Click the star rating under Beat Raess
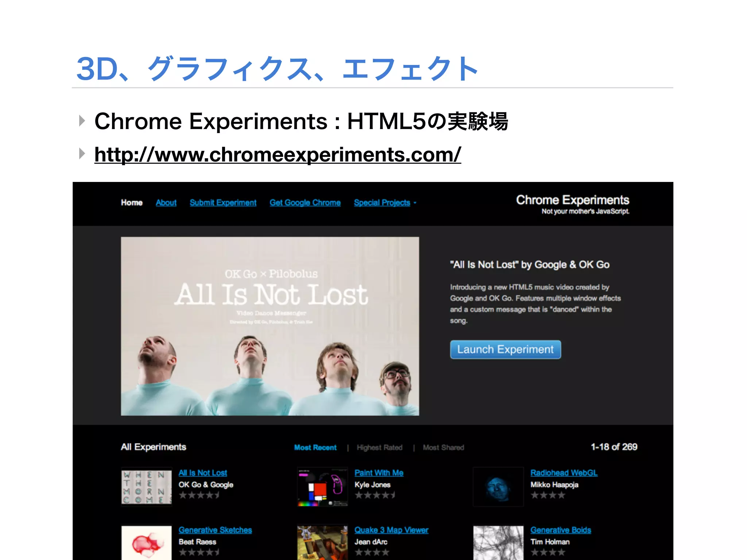This screenshot has height=560, width=747. point(199,552)
